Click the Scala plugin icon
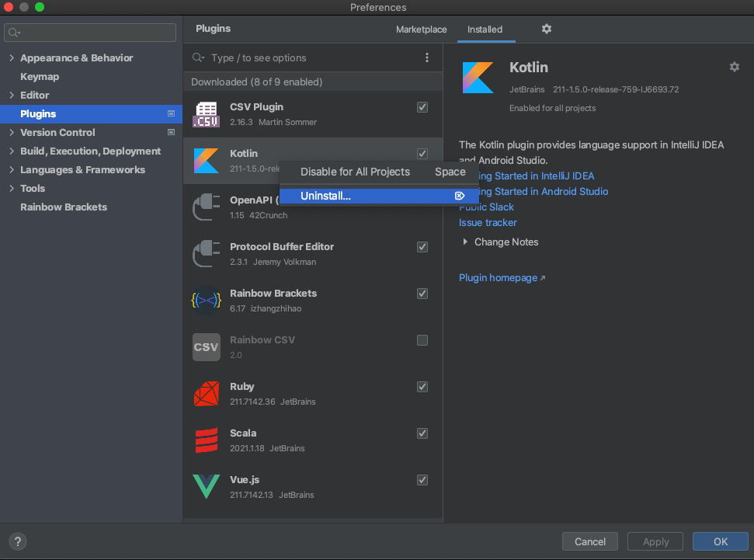This screenshot has width=754, height=560. point(207,440)
